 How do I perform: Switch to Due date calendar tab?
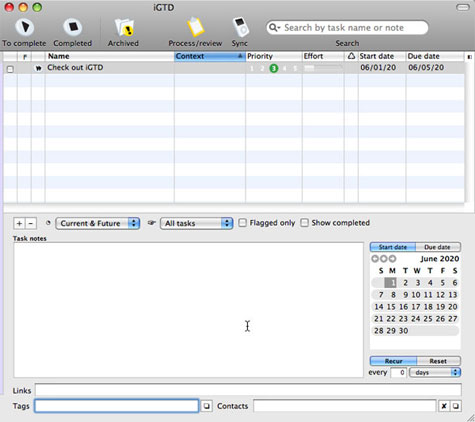click(x=438, y=247)
